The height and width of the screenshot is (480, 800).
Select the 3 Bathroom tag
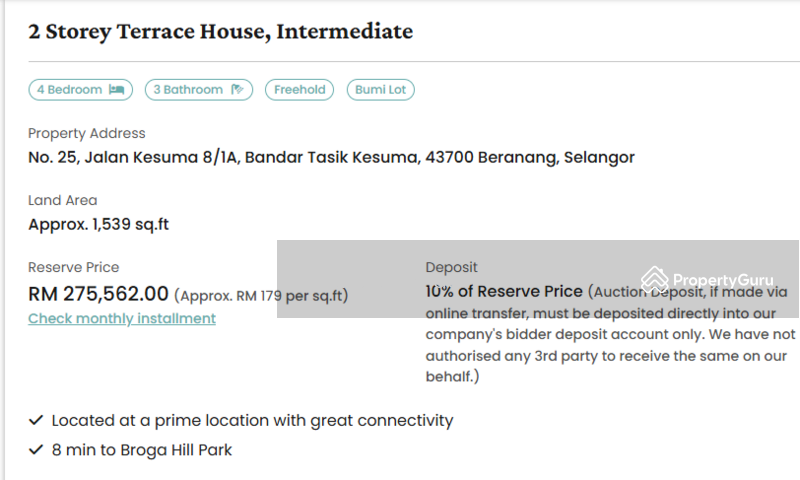tap(199, 90)
